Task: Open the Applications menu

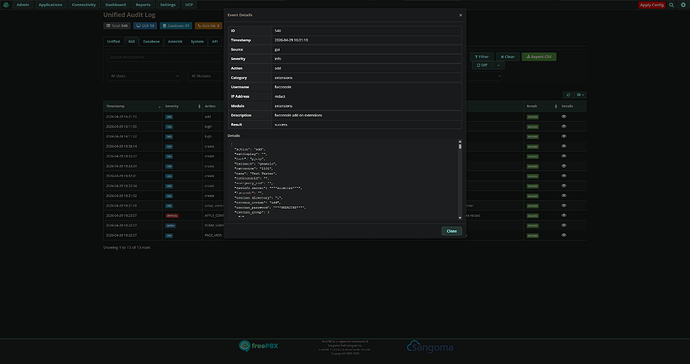Action: pyautogui.click(x=50, y=5)
